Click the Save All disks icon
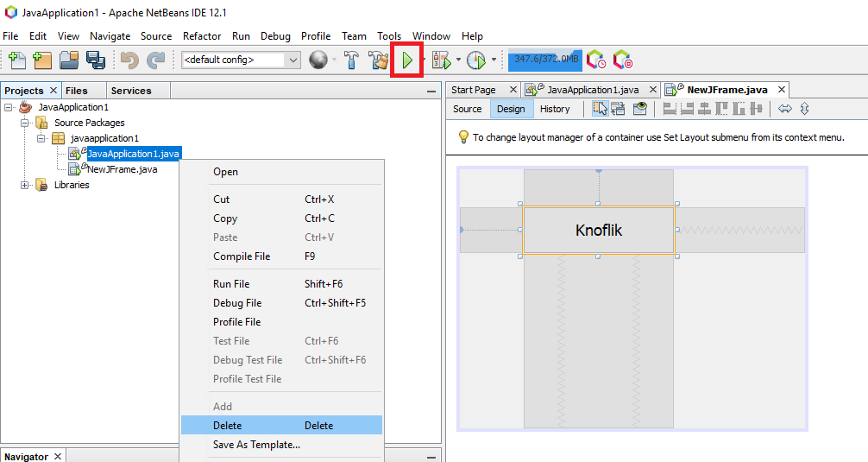 (x=96, y=60)
